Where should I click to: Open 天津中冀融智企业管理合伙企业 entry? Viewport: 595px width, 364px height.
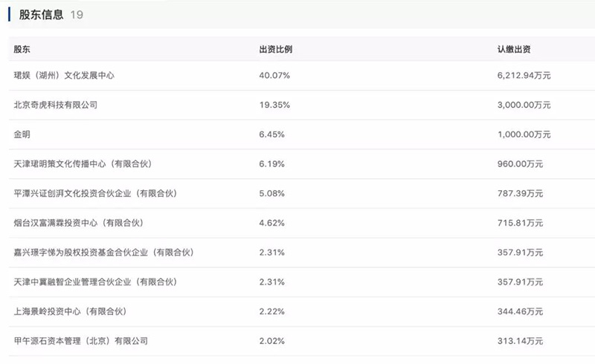tap(95, 282)
